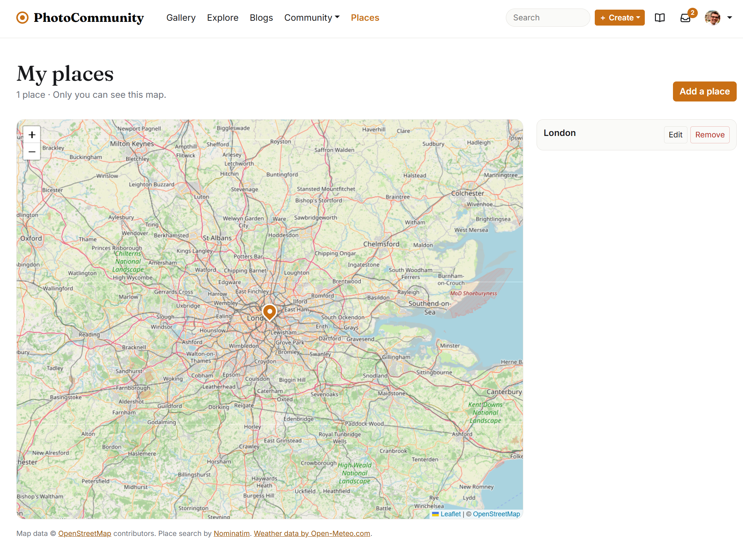743x560 pixels.
Task: Select the Places nav item
Action: [365, 17]
